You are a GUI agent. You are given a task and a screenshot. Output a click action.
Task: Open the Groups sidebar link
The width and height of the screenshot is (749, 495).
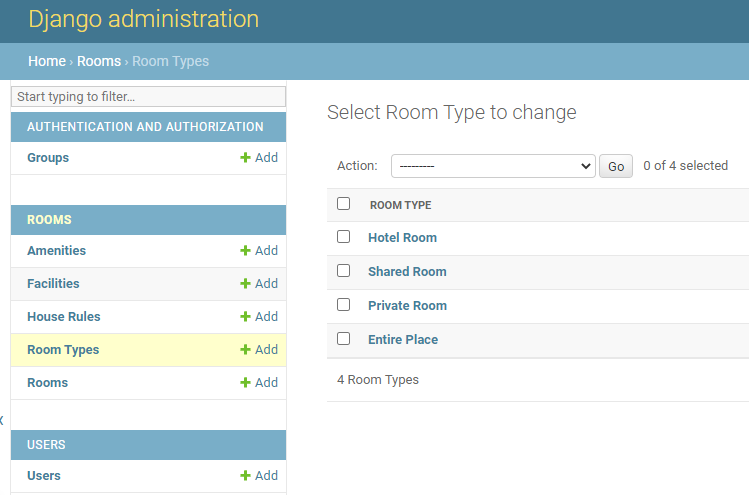(48, 158)
